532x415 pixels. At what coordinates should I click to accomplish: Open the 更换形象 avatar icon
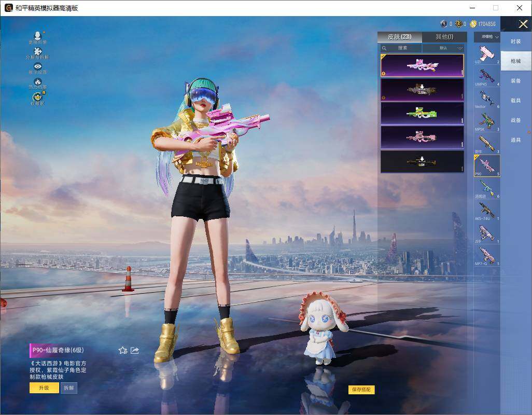pyautogui.click(x=37, y=36)
